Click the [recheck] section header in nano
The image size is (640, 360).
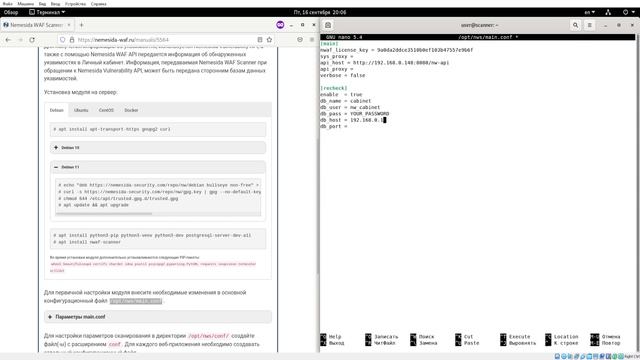point(333,88)
